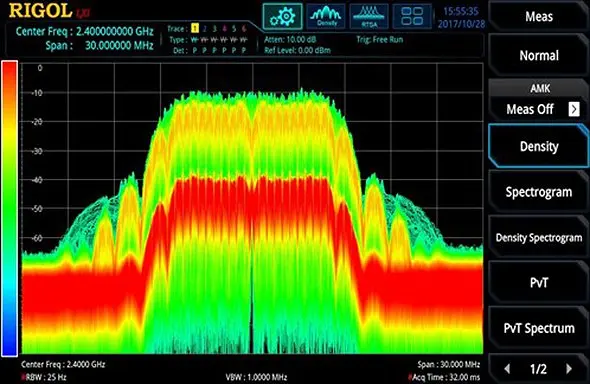Click the bottom Span: 30.000 MHz label
590x384 pixels.
pos(449,364)
